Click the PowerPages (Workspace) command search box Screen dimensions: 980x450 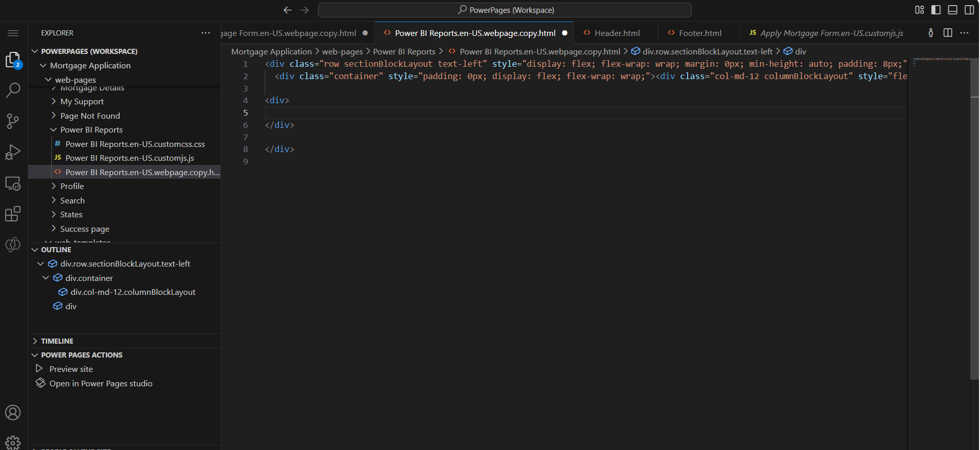coord(505,10)
